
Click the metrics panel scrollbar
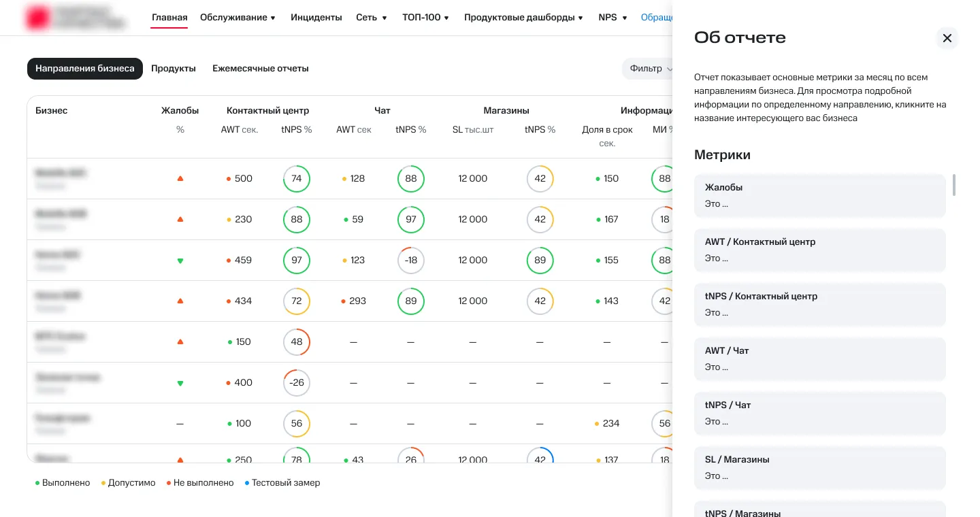tap(954, 185)
